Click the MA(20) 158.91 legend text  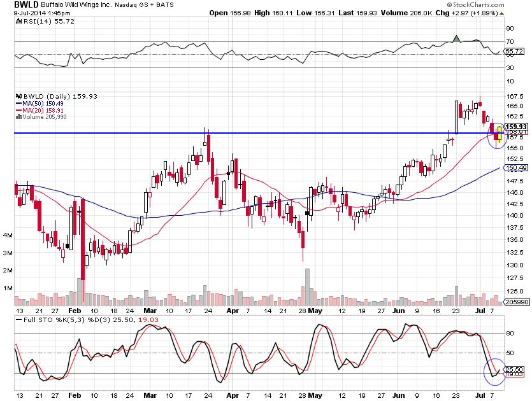tap(43, 111)
